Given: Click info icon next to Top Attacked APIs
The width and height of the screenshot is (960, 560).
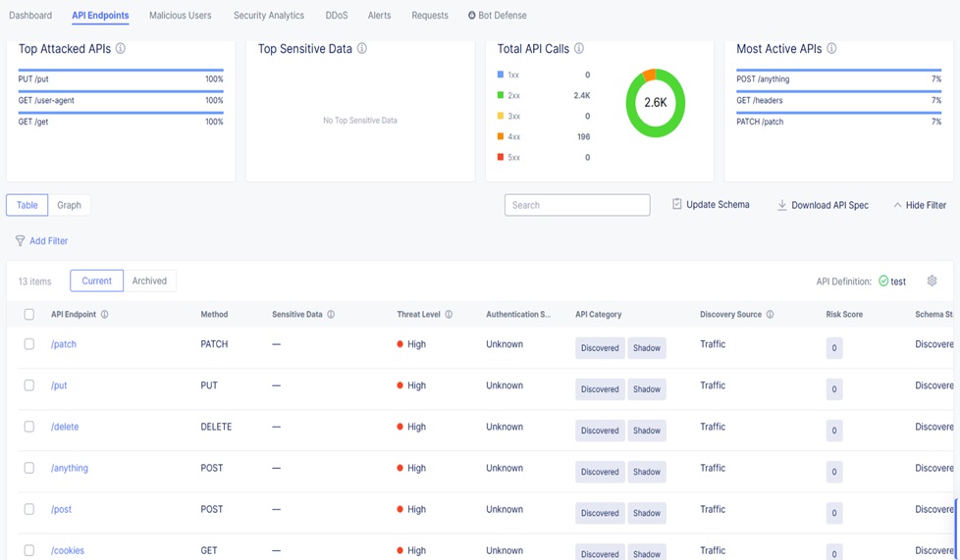Looking at the screenshot, I should [x=121, y=48].
